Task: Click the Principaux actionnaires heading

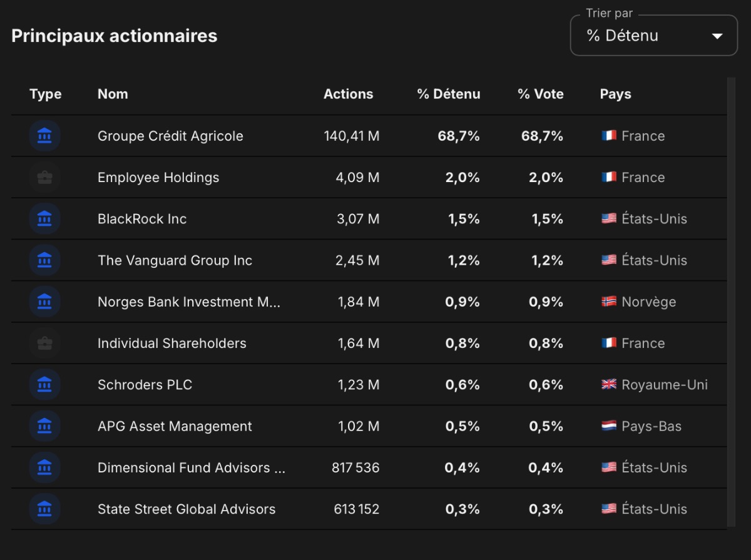Action: click(x=115, y=36)
